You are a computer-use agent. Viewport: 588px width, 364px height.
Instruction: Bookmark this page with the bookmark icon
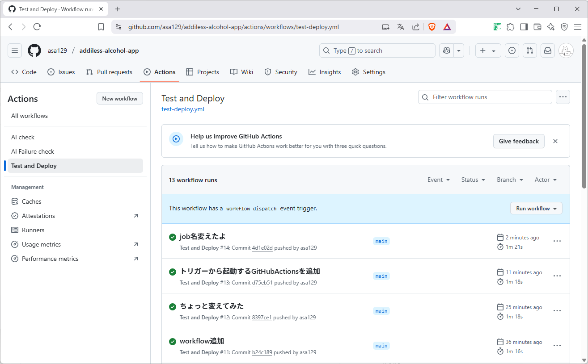click(101, 27)
